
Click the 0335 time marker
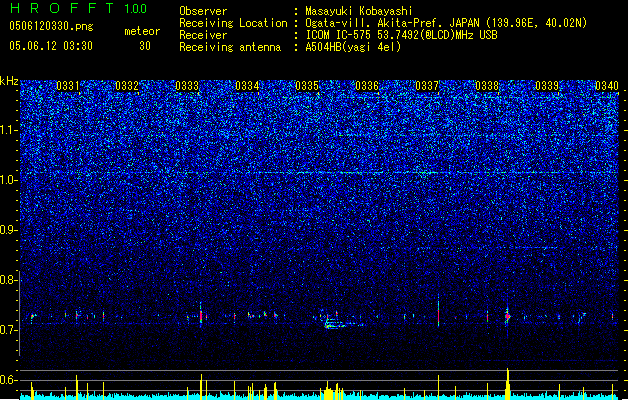click(x=307, y=86)
